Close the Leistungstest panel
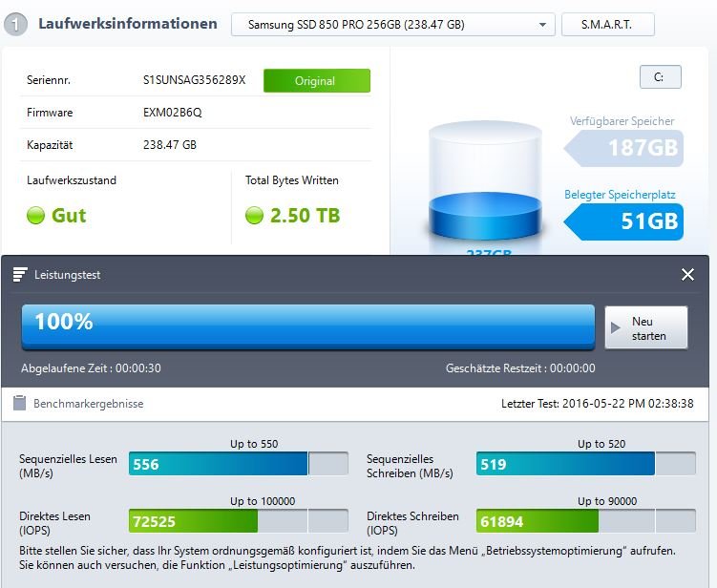The height and width of the screenshot is (588, 717). 687,274
